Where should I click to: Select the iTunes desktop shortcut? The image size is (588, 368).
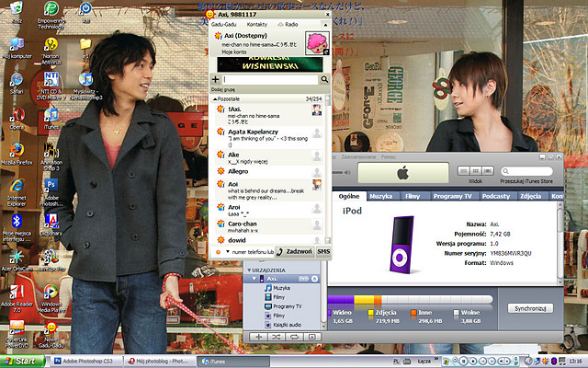51,119
